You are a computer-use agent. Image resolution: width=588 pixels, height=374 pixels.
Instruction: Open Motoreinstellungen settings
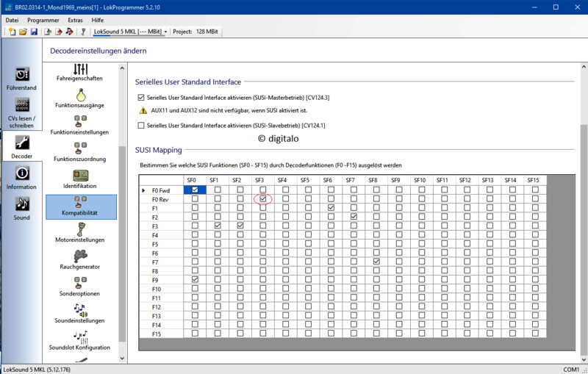[79, 233]
